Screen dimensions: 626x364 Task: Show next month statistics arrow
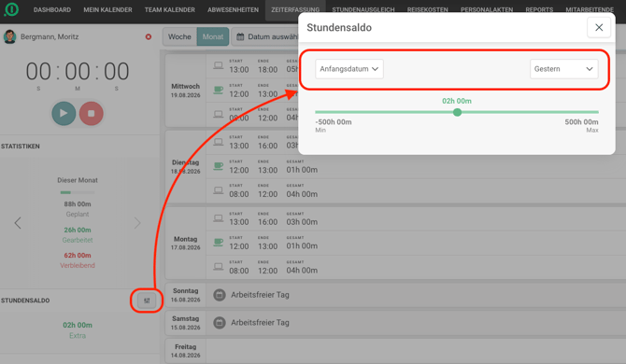click(137, 223)
